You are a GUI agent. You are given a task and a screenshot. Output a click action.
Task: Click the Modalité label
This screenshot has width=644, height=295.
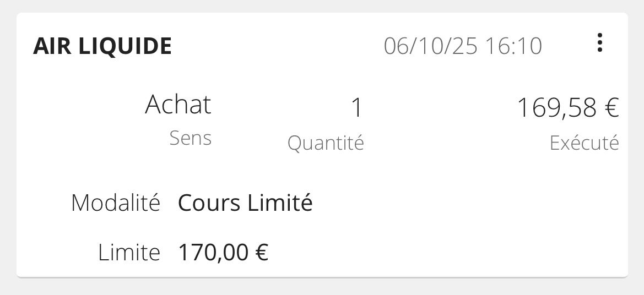pyautogui.click(x=116, y=203)
